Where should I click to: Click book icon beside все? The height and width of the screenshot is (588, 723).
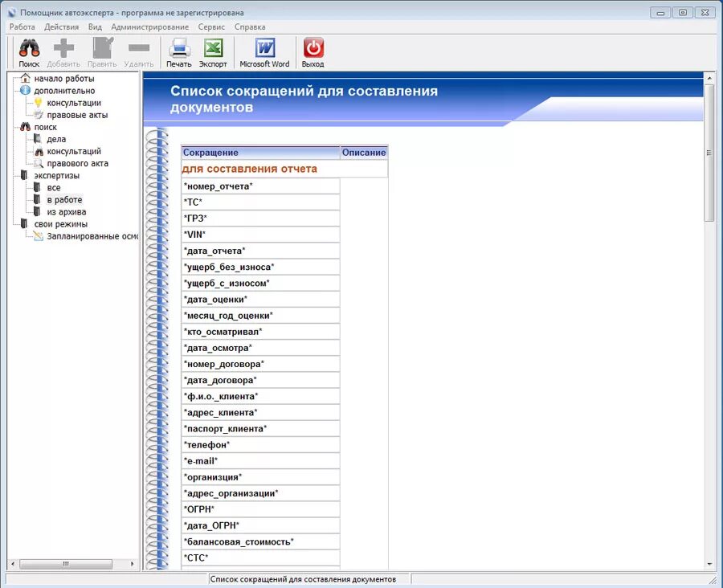[37, 187]
